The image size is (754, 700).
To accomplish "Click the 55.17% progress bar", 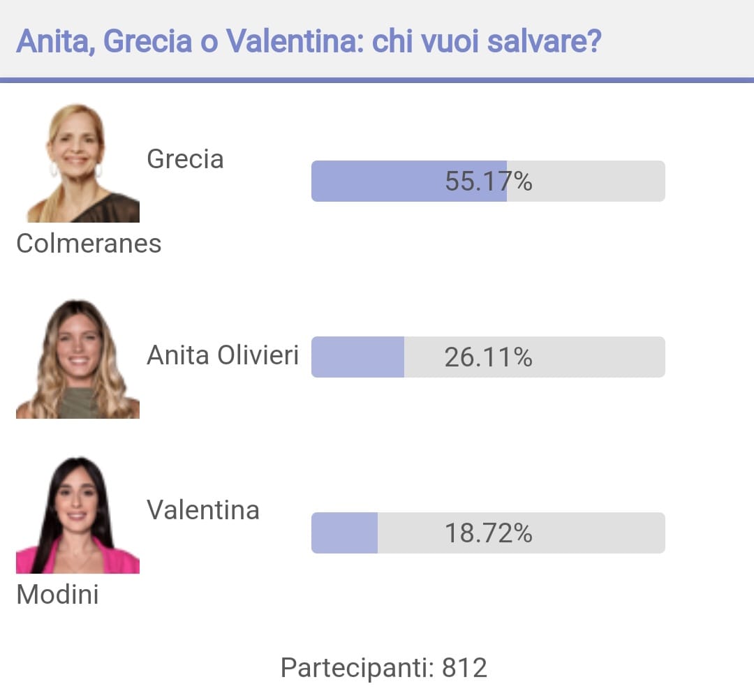I will pyautogui.click(x=488, y=181).
